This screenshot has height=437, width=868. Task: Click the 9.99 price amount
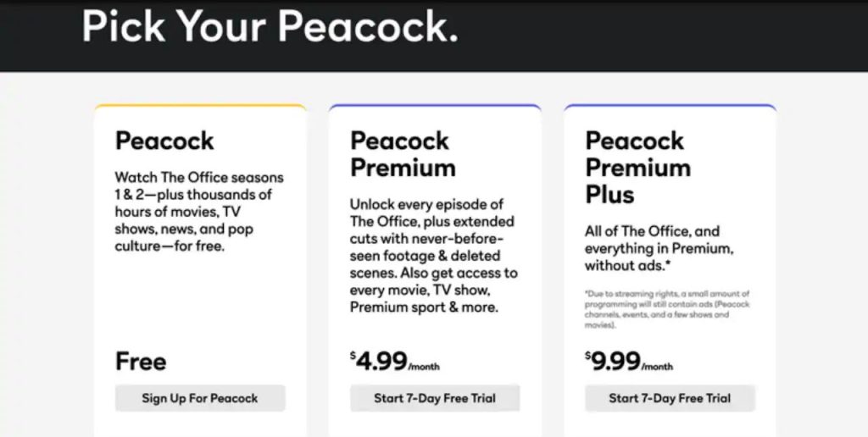[x=616, y=362]
